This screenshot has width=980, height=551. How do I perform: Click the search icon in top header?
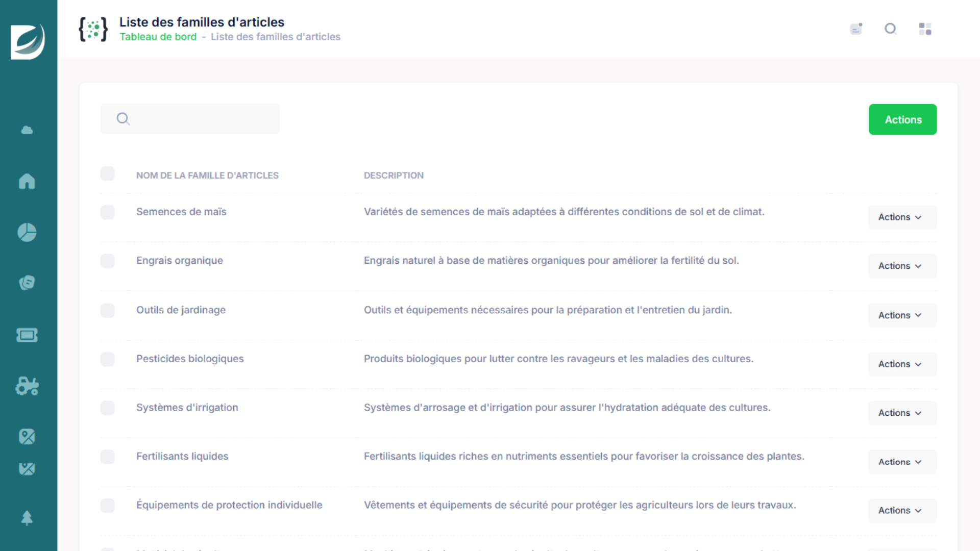[x=891, y=29]
